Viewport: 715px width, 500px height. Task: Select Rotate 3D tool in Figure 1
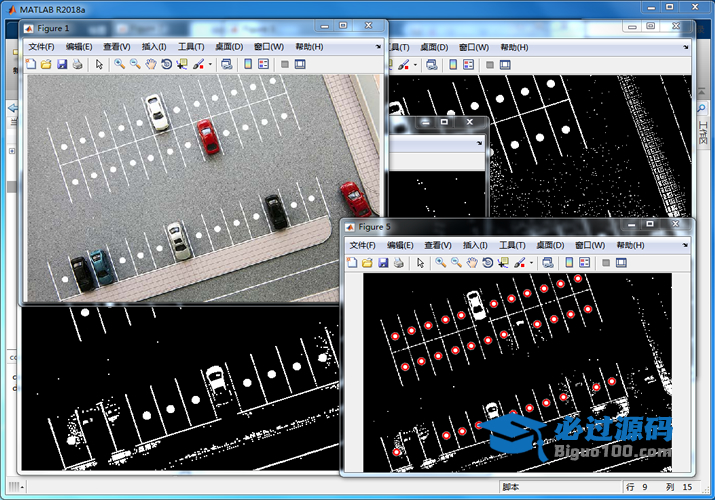[166, 64]
